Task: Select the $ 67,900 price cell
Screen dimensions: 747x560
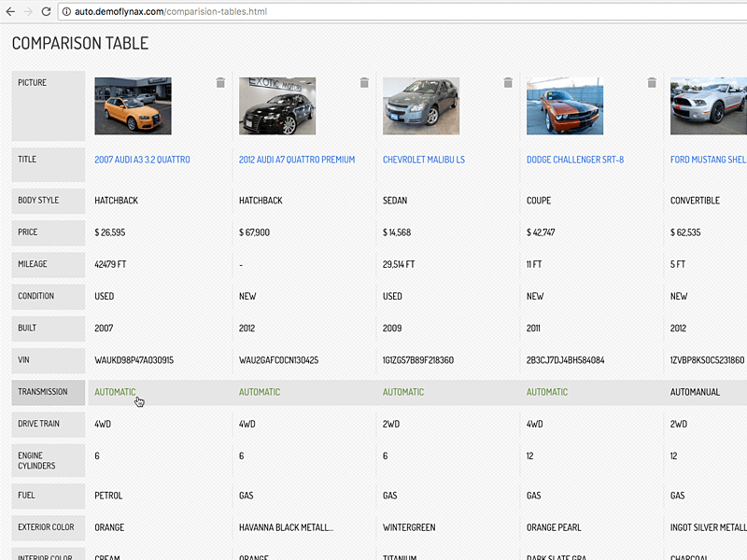Action: 254,232
